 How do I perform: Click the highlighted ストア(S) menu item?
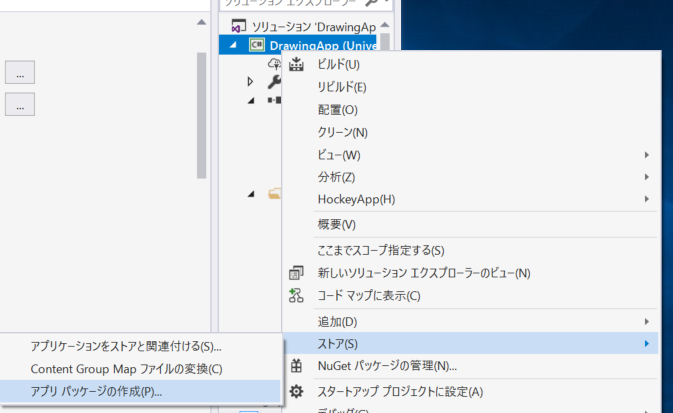click(x=471, y=343)
